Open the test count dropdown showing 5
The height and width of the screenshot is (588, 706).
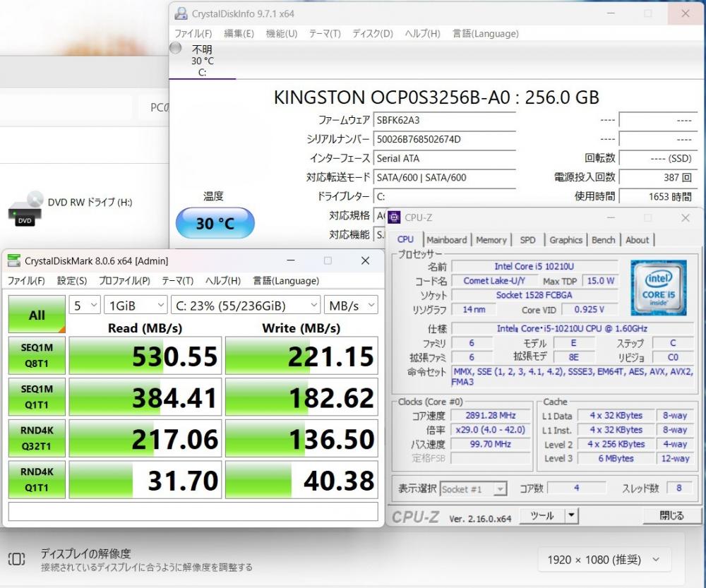click(x=84, y=306)
